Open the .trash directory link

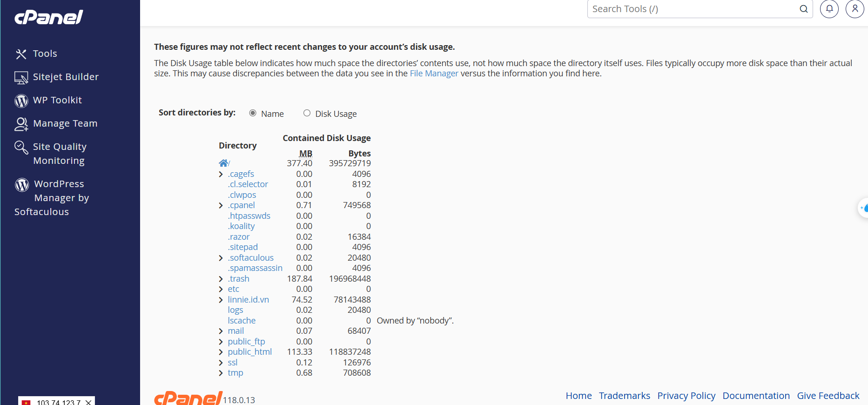[238, 279]
